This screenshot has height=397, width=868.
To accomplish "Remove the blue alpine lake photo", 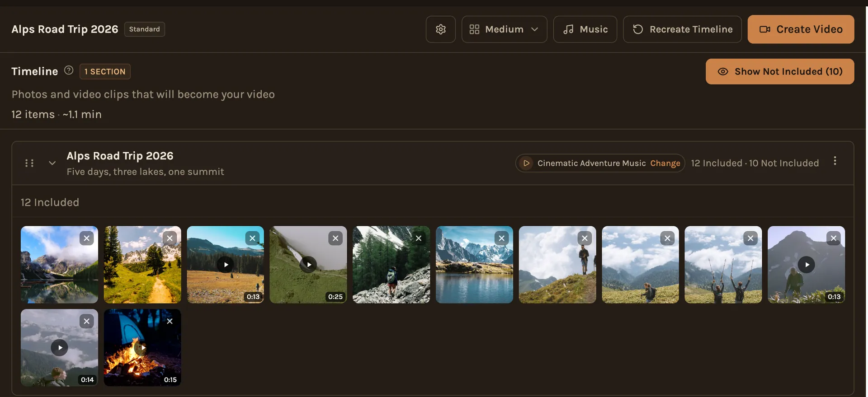I will point(501,238).
